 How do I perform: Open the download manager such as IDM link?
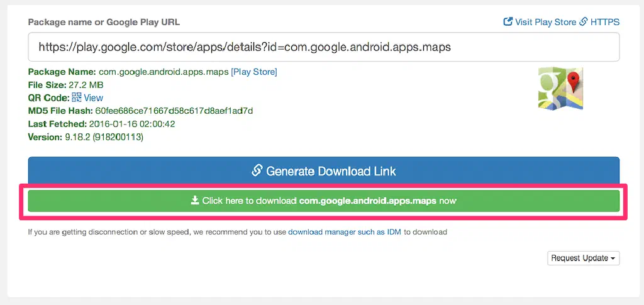tap(344, 232)
